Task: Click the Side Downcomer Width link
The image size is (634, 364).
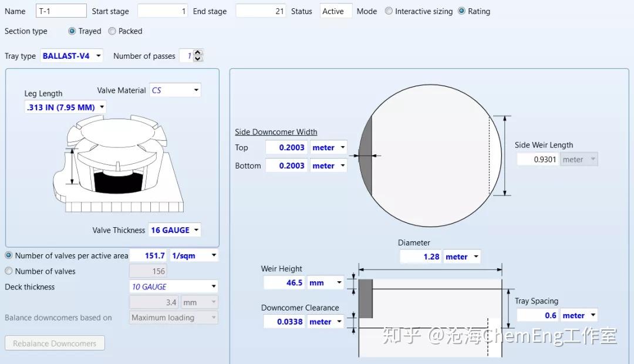Action: 276,132
